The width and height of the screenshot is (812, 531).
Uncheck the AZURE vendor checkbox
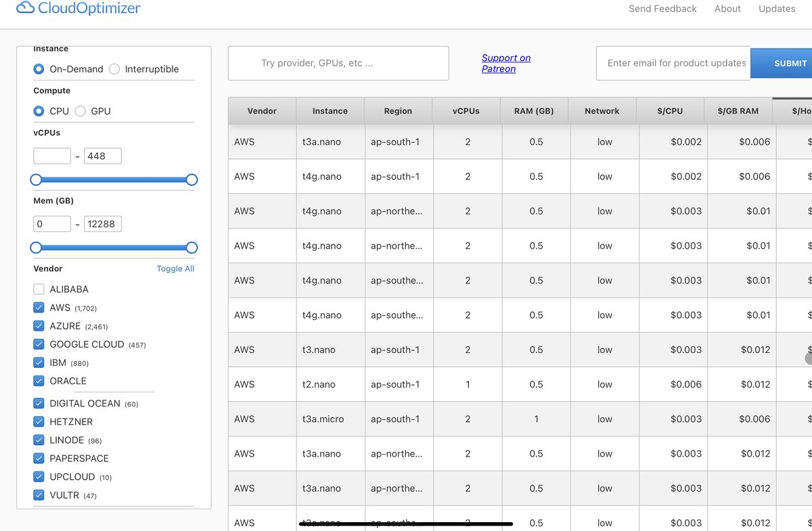(39, 325)
